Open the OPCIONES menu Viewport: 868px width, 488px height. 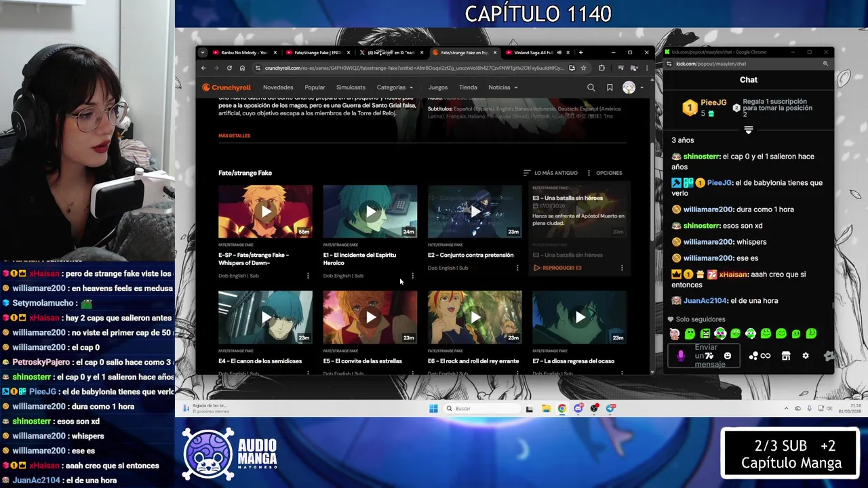[604, 173]
